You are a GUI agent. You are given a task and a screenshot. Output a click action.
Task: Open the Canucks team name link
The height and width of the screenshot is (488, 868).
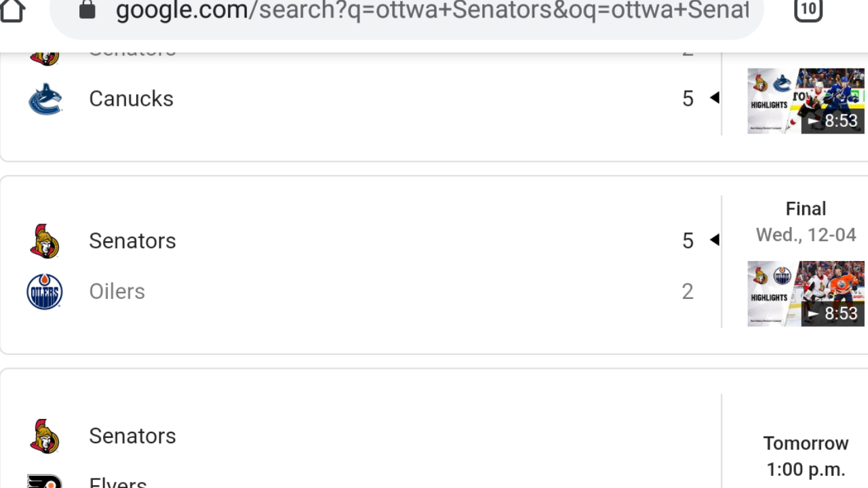[131, 99]
